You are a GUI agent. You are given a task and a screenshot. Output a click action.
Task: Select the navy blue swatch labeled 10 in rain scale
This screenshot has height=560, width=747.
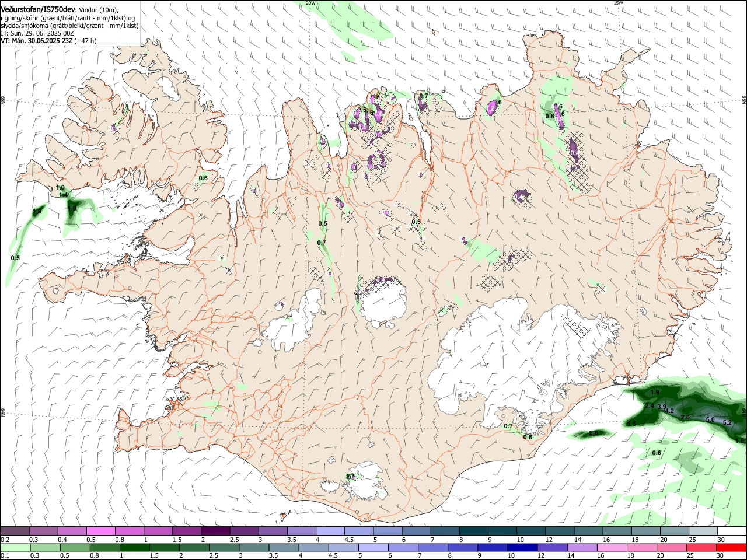point(522,548)
